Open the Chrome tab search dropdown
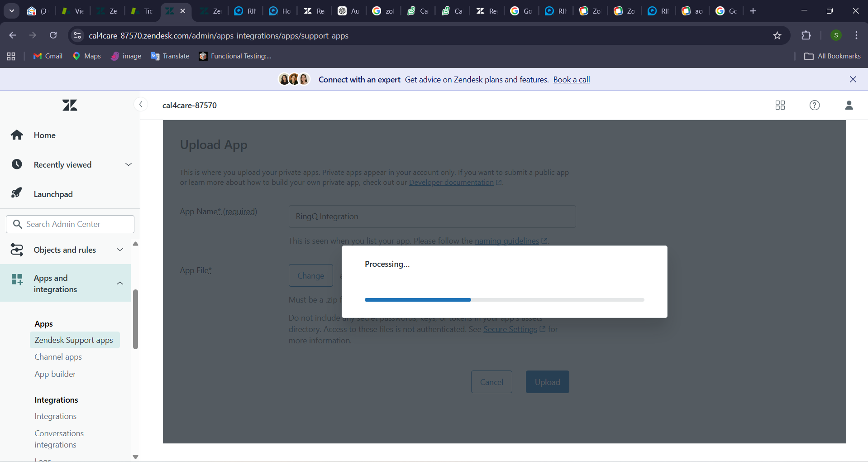The height and width of the screenshot is (462, 868). tap(12, 11)
